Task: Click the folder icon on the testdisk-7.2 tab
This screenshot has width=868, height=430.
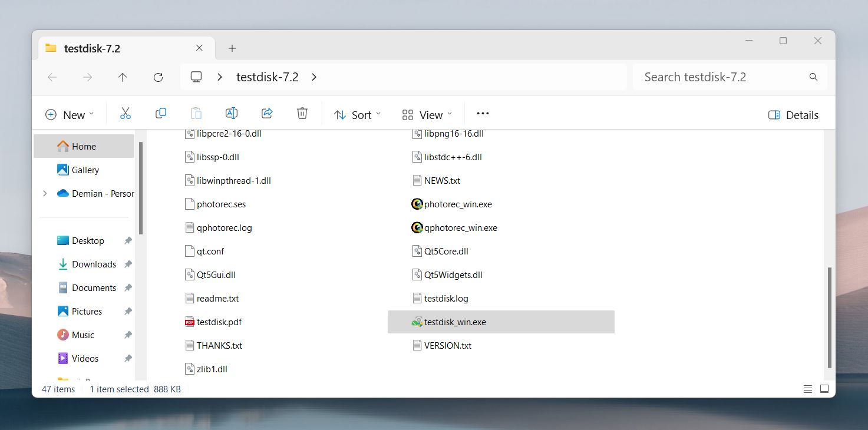Action: coord(51,48)
